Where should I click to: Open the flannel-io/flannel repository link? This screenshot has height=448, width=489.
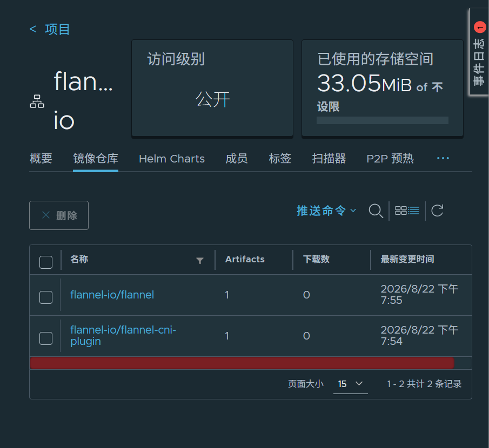tap(112, 295)
